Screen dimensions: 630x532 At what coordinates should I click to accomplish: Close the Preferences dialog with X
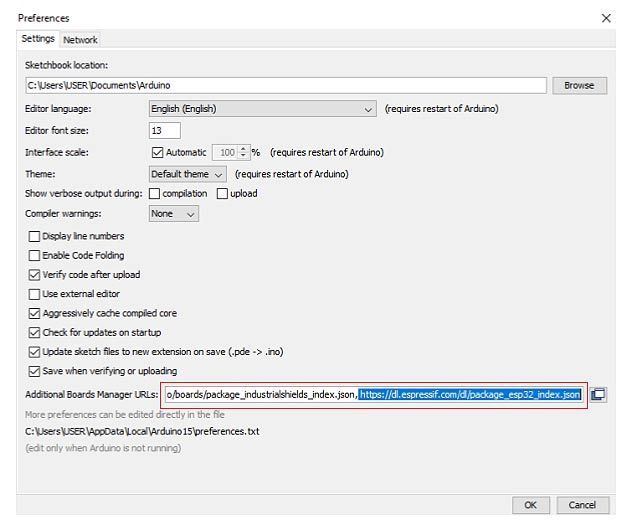point(606,18)
